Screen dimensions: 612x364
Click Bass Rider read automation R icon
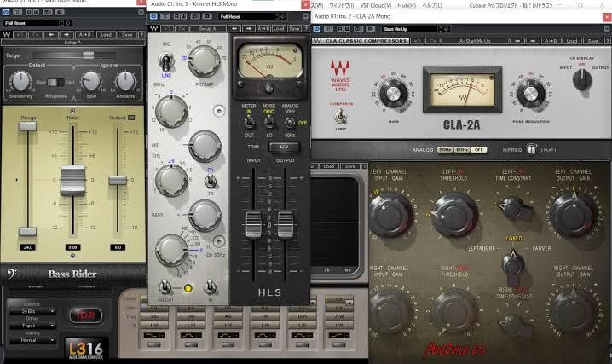point(29,12)
